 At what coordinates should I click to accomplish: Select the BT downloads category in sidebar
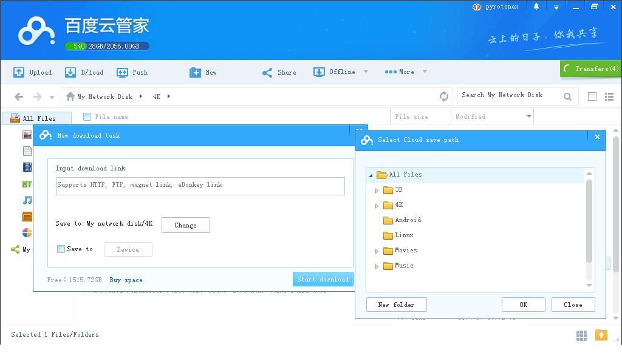click(27, 183)
